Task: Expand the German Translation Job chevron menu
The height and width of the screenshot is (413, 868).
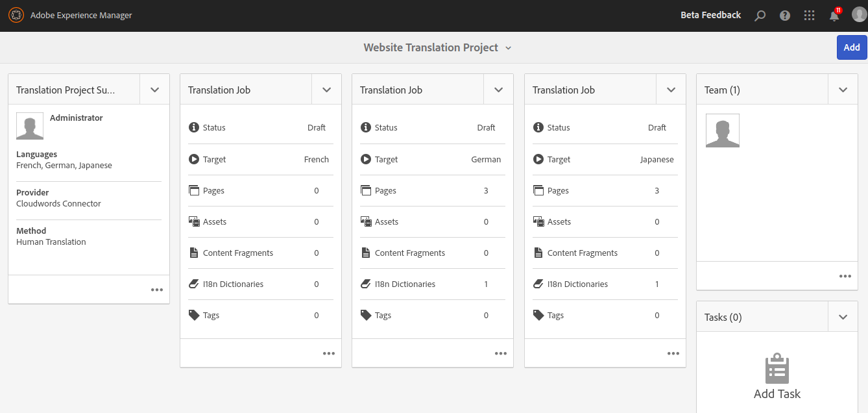Action: [498, 90]
